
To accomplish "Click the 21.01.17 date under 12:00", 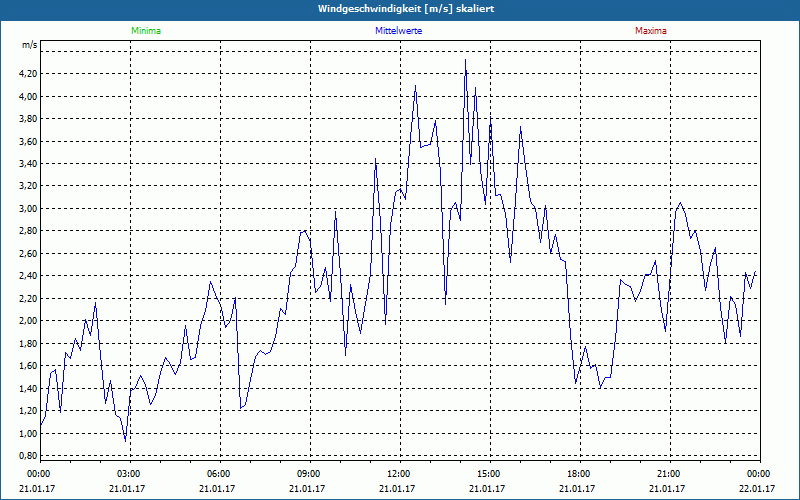I will coord(397,489).
